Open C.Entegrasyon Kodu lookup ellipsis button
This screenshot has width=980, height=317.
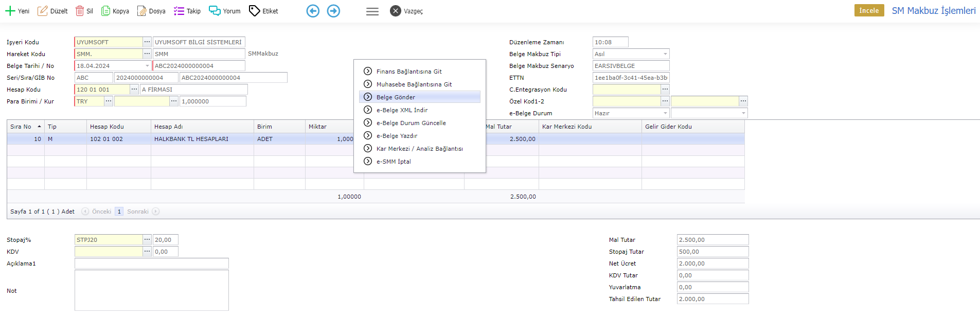(665, 89)
